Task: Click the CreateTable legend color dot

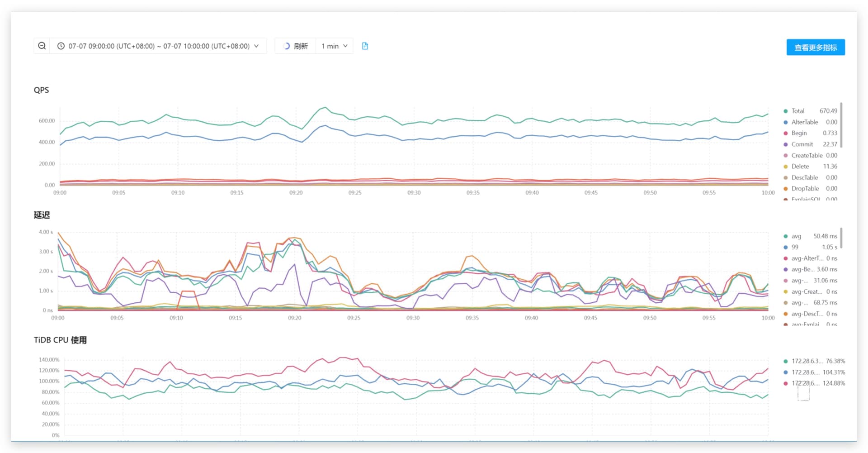Action: click(786, 156)
